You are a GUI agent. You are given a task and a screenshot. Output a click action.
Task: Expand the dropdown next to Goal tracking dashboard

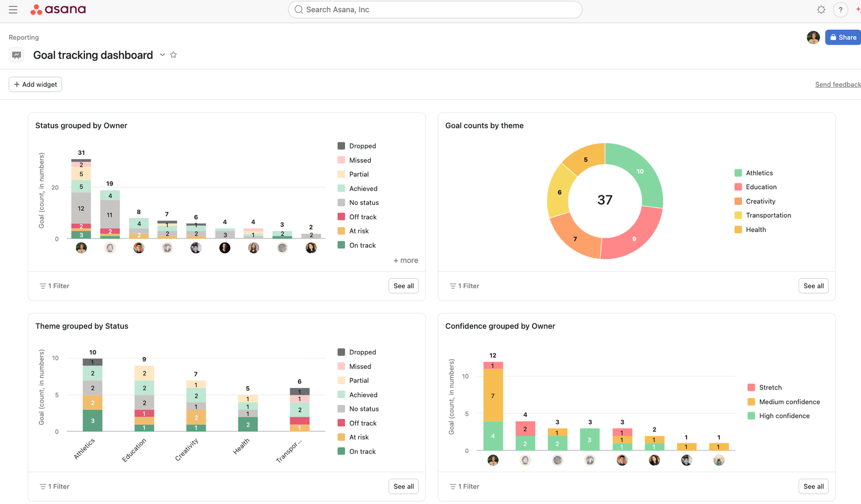(x=162, y=54)
